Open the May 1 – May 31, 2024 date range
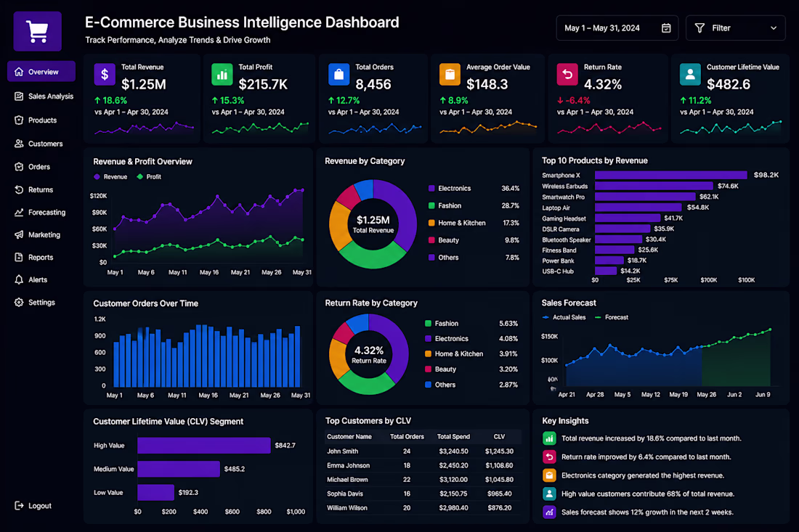The width and height of the screenshot is (799, 532). (x=617, y=28)
